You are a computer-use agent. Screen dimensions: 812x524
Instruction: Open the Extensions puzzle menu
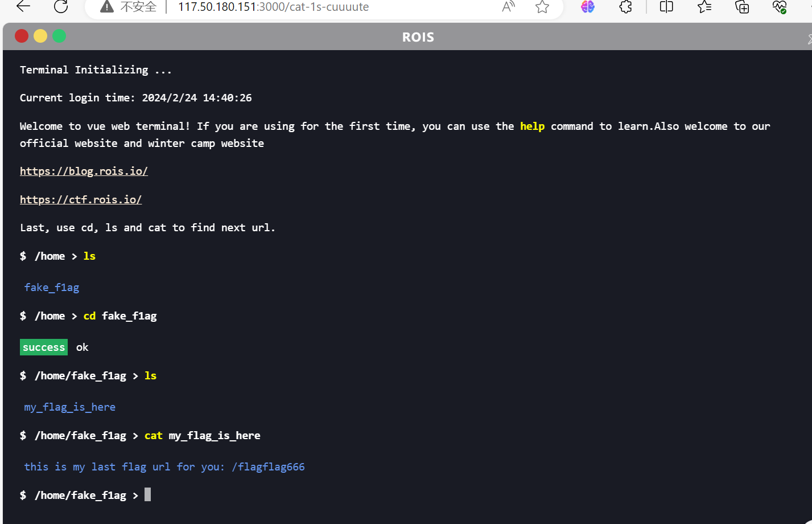[x=625, y=7]
